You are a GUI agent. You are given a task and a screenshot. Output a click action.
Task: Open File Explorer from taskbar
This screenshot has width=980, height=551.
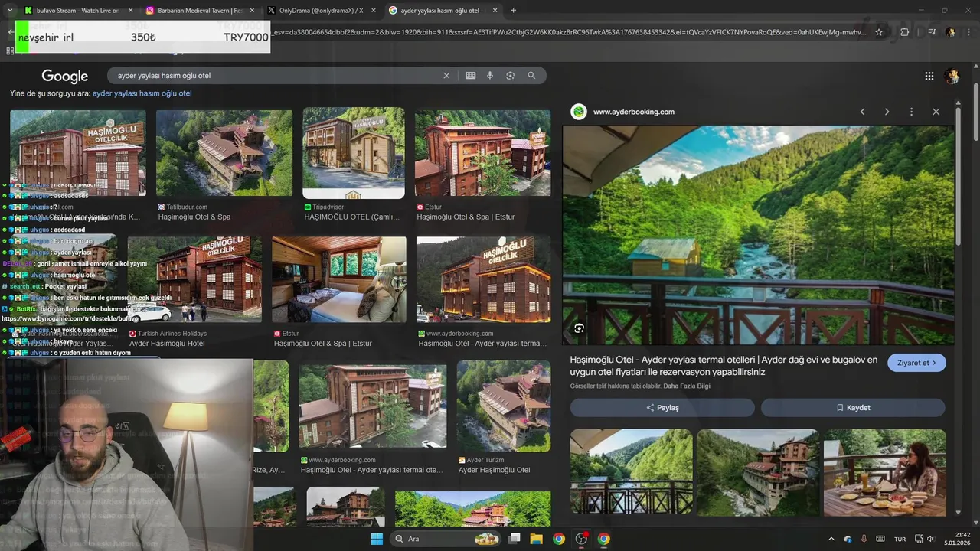click(x=537, y=539)
